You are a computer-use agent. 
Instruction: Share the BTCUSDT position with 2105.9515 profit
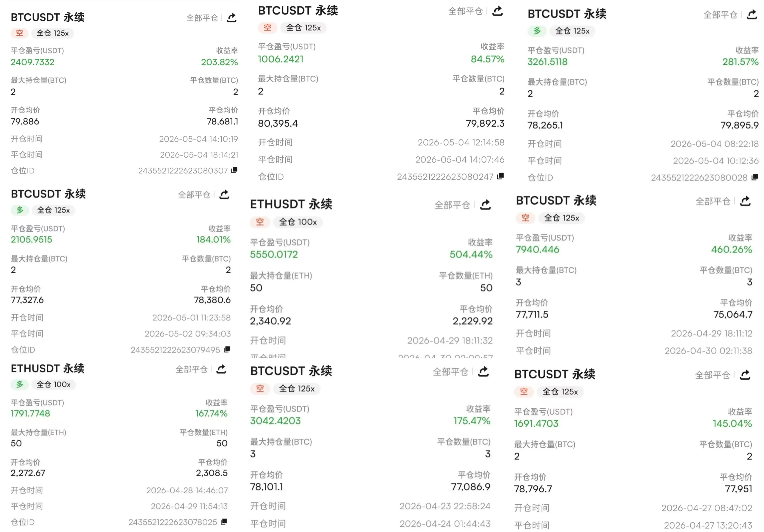coord(224,195)
